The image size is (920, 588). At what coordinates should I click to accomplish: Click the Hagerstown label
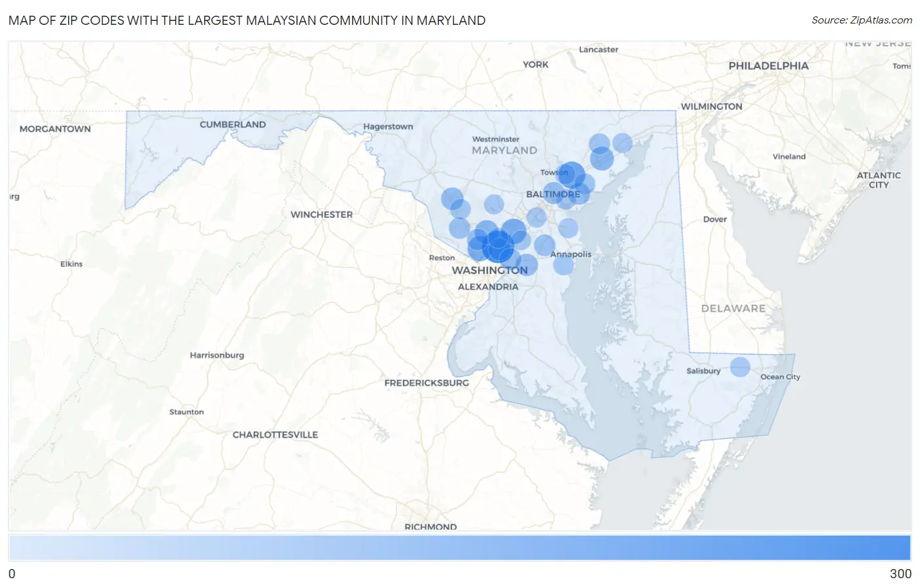tap(388, 126)
